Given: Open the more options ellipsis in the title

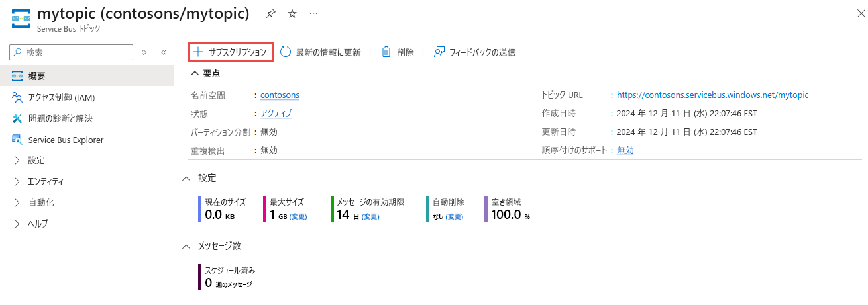Looking at the screenshot, I should (x=313, y=13).
